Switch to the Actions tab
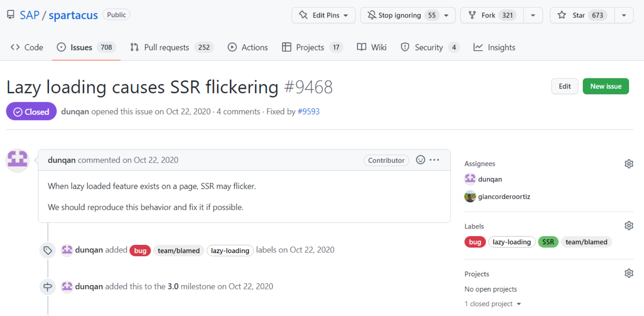The height and width of the screenshot is (316, 644). coord(248,47)
